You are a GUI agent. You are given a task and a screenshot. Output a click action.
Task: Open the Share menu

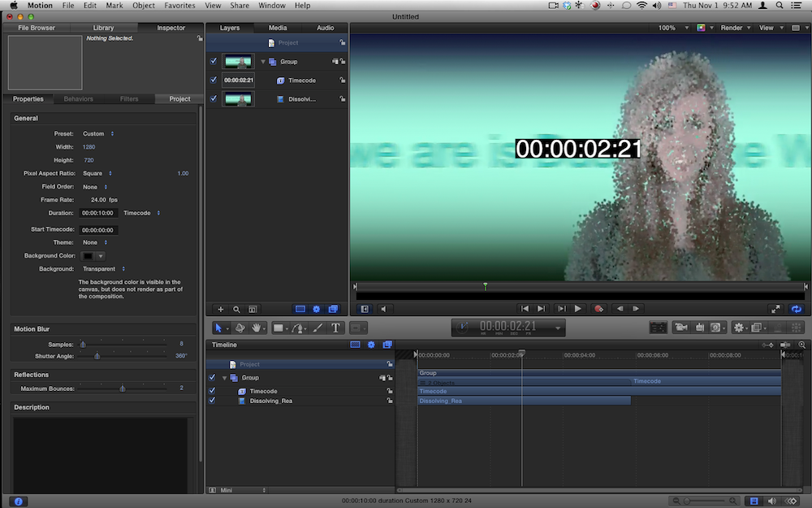(240, 5)
